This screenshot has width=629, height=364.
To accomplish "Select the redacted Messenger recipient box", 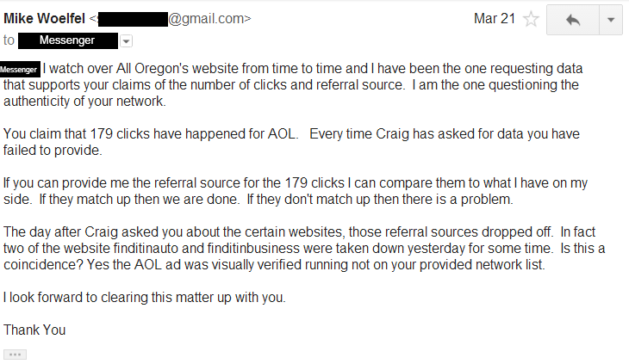I will [x=68, y=40].
